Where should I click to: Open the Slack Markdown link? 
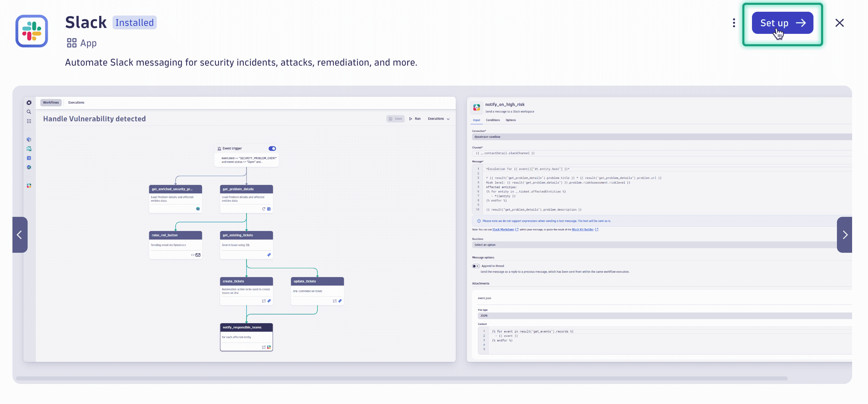[503, 230]
